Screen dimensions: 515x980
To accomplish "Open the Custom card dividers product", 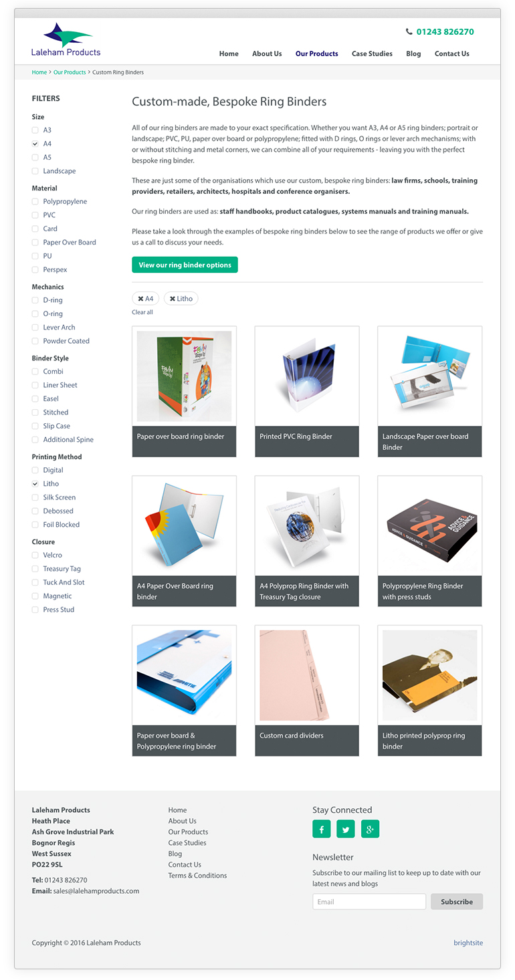I will (307, 691).
